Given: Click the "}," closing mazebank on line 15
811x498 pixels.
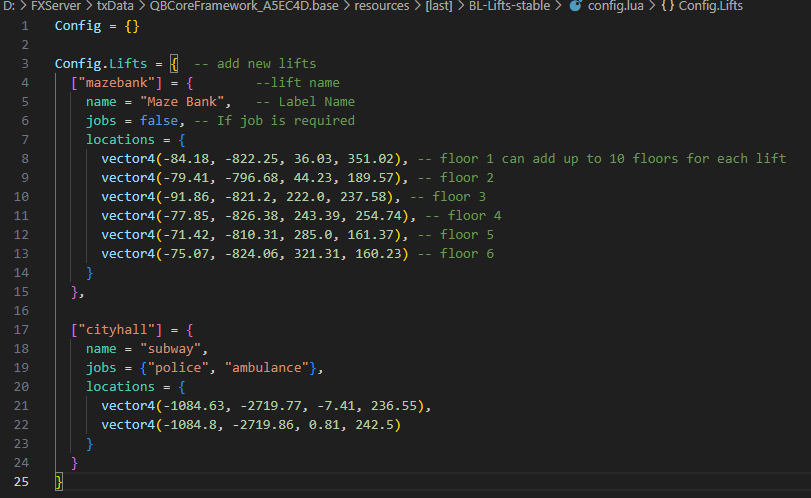Looking at the screenshot, I should (77, 292).
